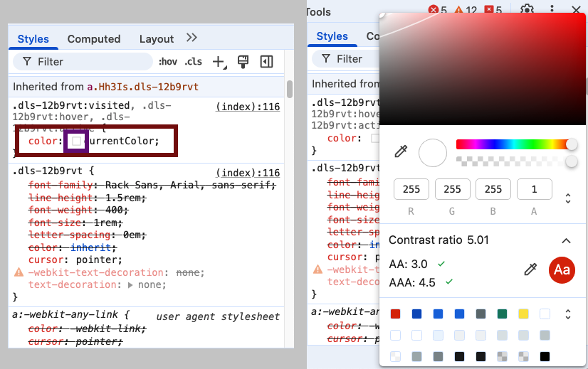The width and height of the screenshot is (588, 369).
Task: Click warning icon beside -webkit-t in right panel
Action: (317, 269)
